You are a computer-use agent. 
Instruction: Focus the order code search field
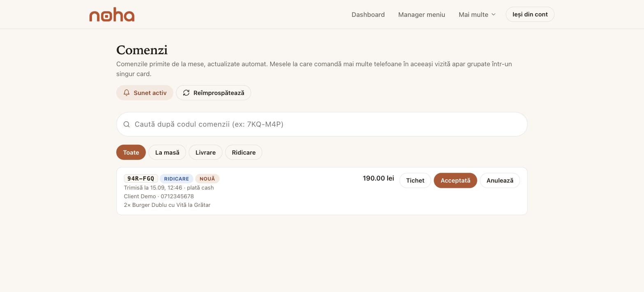coord(322,124)
